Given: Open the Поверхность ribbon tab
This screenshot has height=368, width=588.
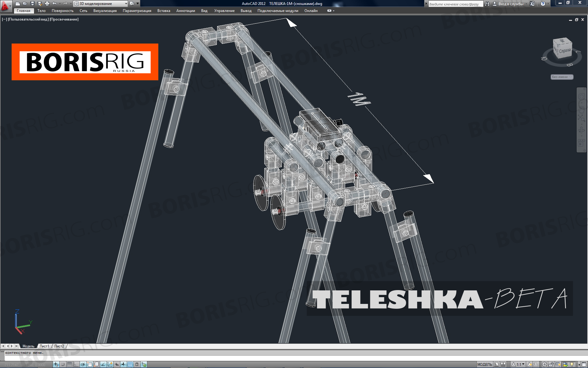Looking at the screenshot, I should tap(62, 11).
